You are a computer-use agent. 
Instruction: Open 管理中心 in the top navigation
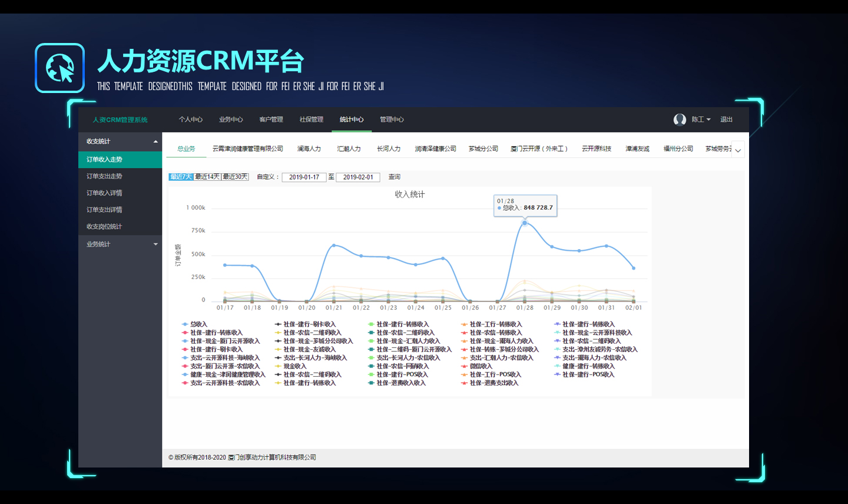392,120
